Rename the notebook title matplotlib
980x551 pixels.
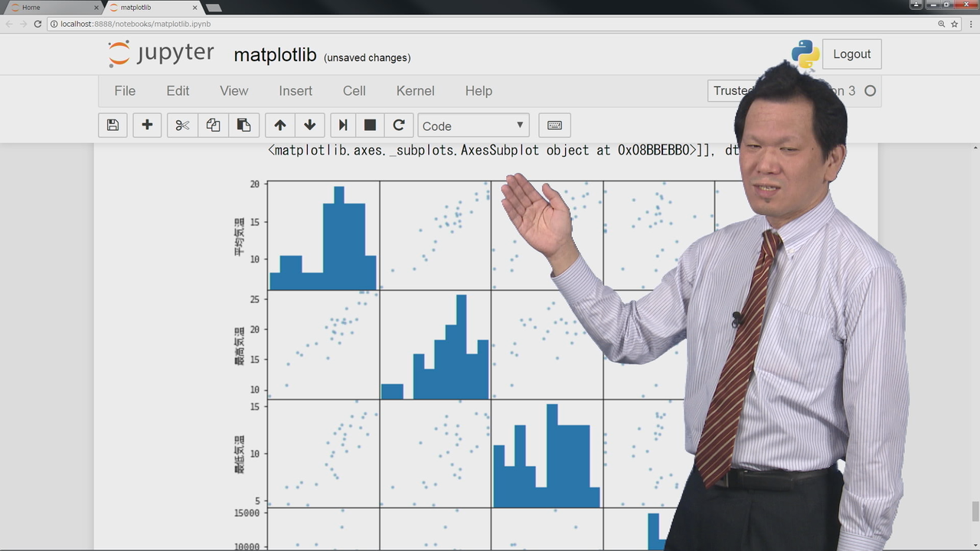[x=275, y=55]
